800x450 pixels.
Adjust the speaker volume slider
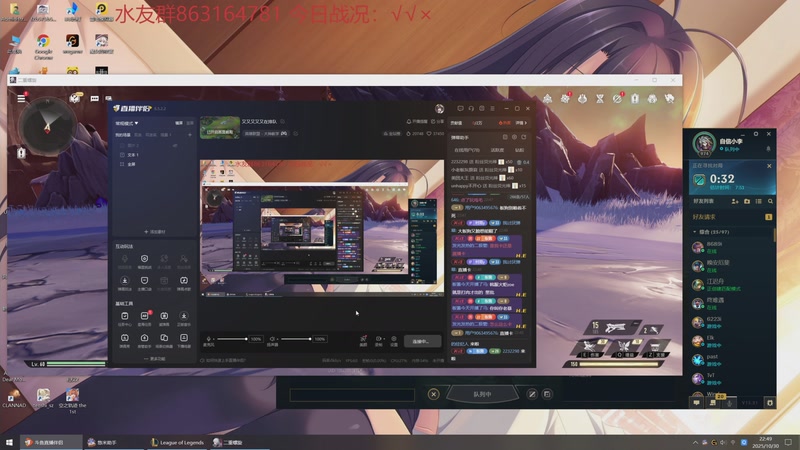click(x=296, y=339)
